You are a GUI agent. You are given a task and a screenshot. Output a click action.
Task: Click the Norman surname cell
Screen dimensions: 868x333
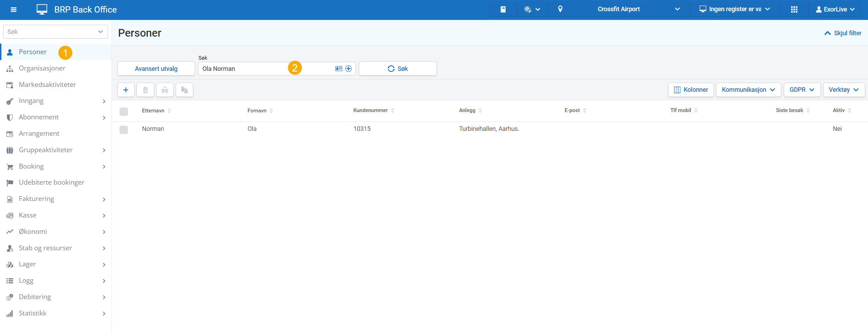(x=153, y=129)
